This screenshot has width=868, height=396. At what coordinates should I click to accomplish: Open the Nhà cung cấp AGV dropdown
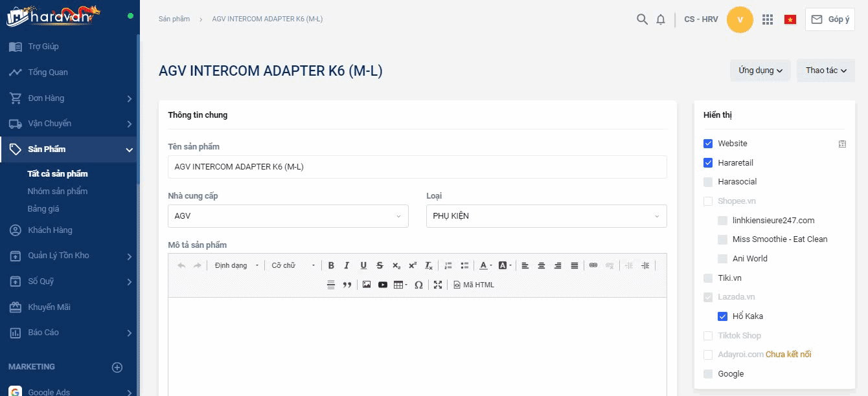pos(288,216)
